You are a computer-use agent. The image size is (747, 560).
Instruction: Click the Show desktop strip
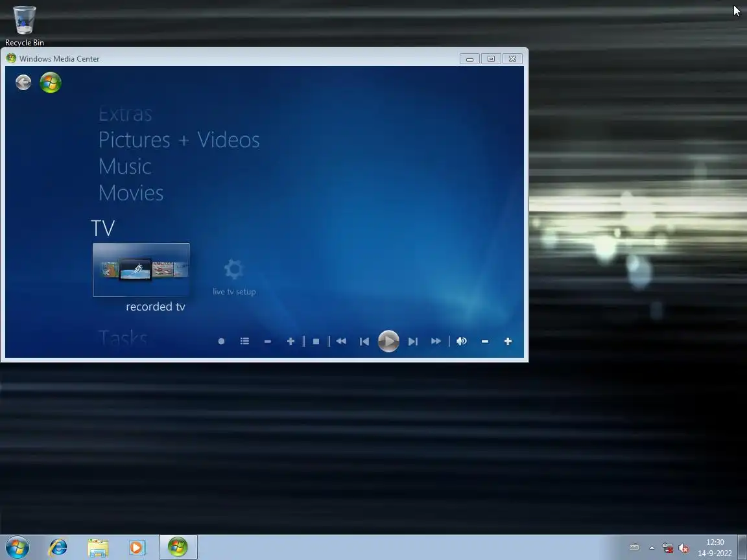pyautogui.click(x=742, y=547)
